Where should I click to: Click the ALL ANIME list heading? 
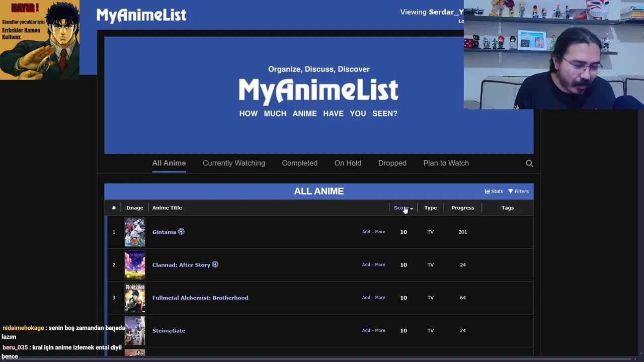(x=319, y=191)
